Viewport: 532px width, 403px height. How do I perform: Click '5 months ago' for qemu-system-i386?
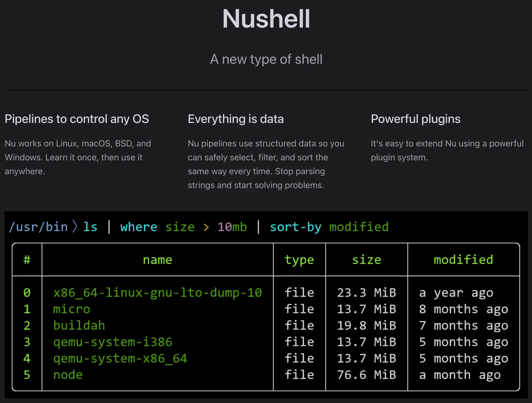[x=464, y=342]
